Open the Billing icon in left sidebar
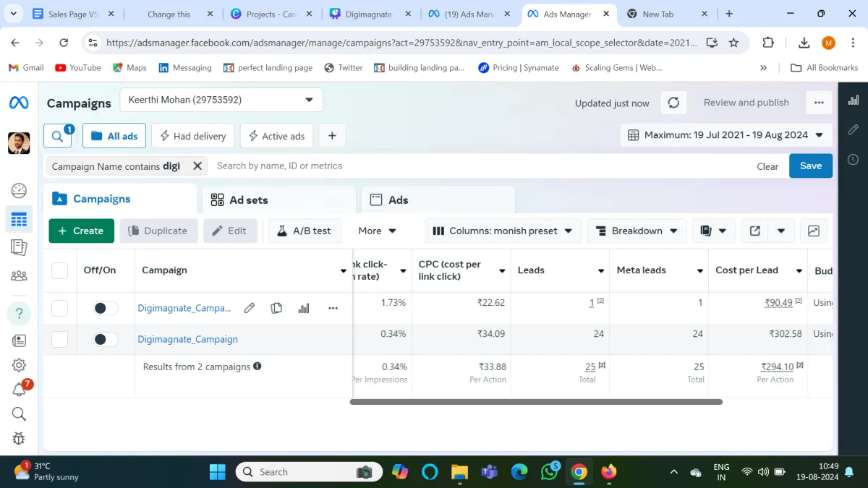Screen dimensions: 868x488 tap(19, 341)
